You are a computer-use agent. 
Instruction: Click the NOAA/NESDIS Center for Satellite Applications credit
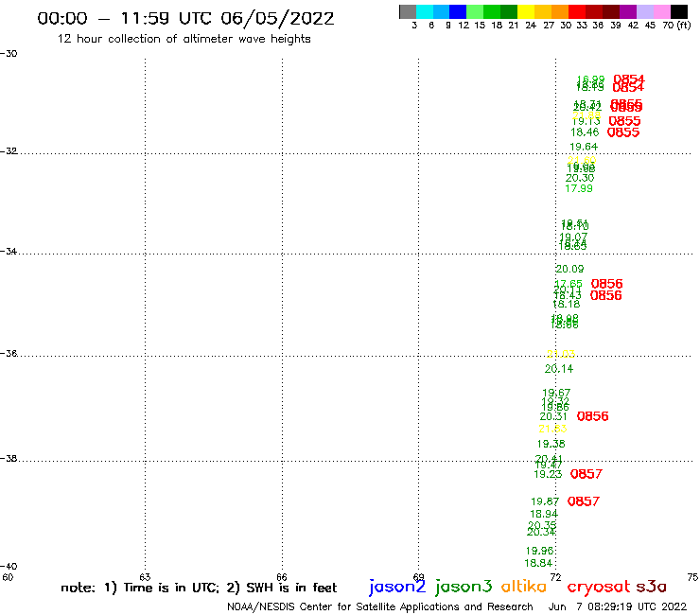(x=380, y=607)
